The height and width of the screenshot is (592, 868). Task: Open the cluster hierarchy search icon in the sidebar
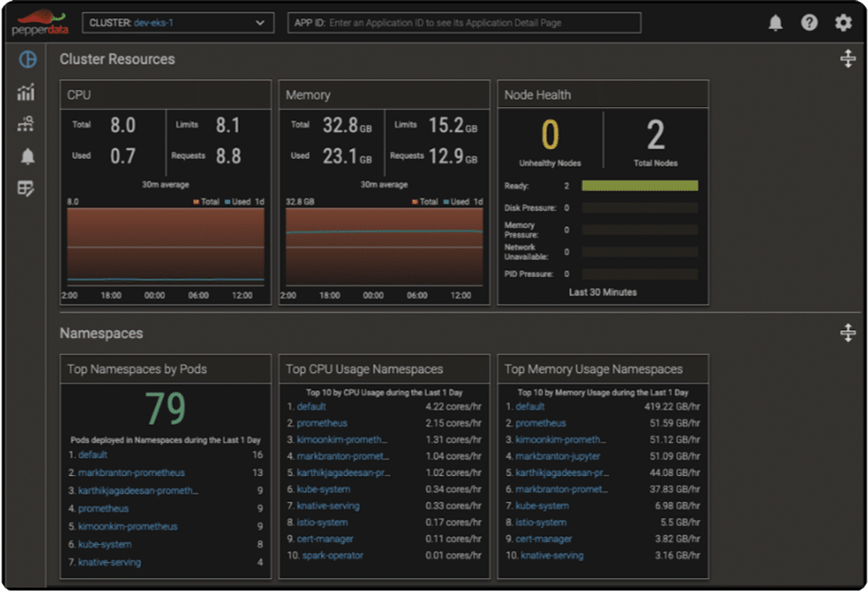click(x=27, y=124)
